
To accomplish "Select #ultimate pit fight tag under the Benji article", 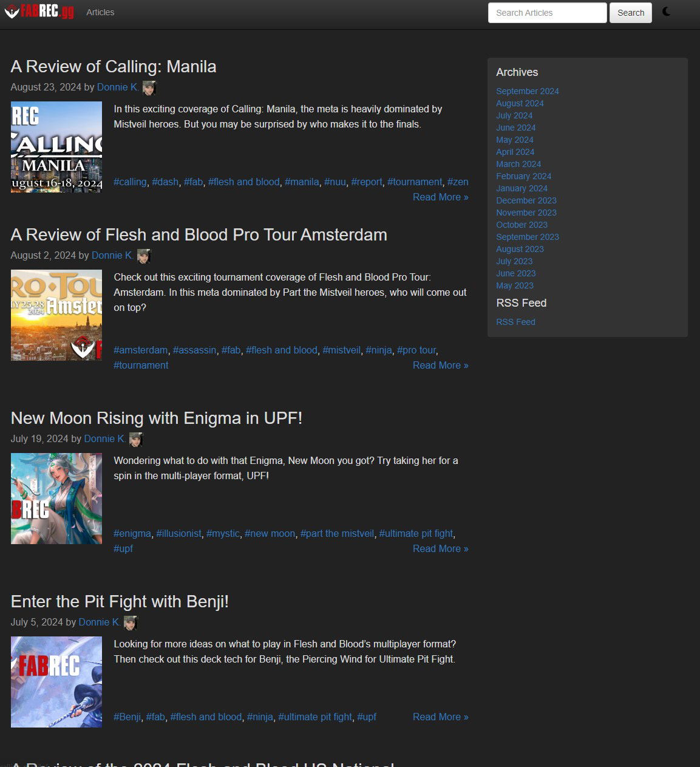I will [315, 717].
